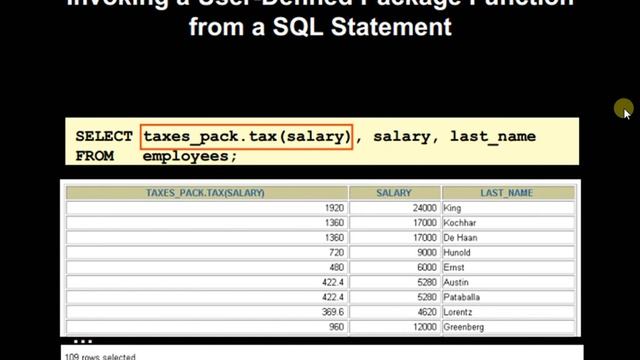
Task: Select tax value 369.6 in Lorentz's row
Action: pyautogui.click(x=333, y=312)
